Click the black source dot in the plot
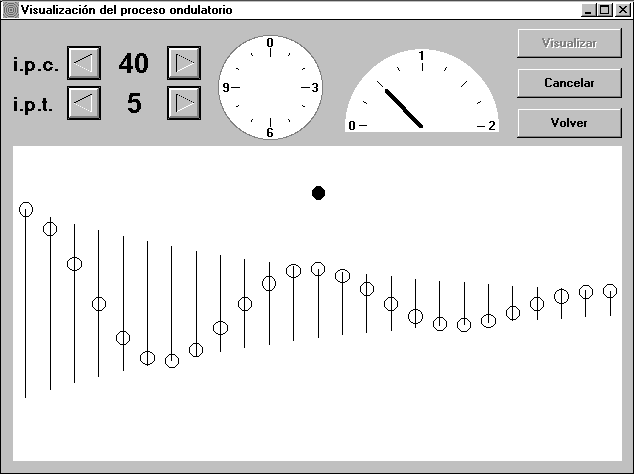 (x=319, y=193)
